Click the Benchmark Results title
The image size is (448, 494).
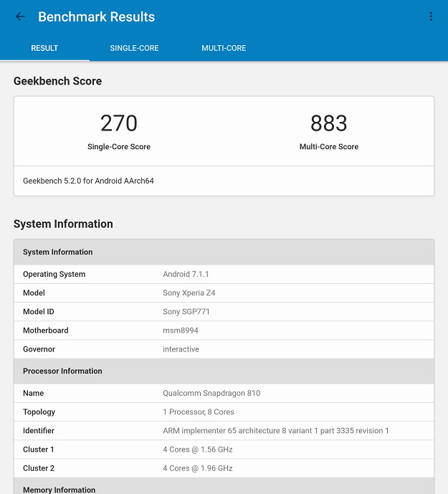pos(96,16)
